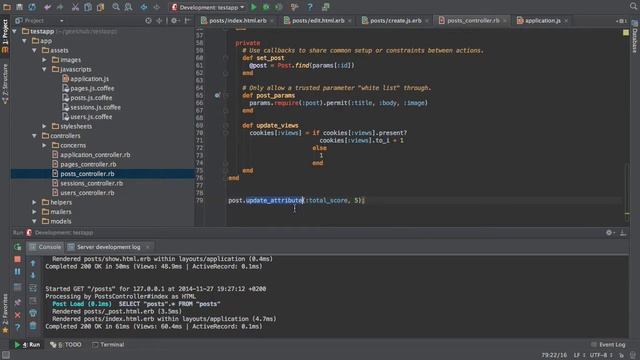Viewport: 640px width, 360px height.
Task: Expand the stylesheets folder
Action: coord(44,126)
